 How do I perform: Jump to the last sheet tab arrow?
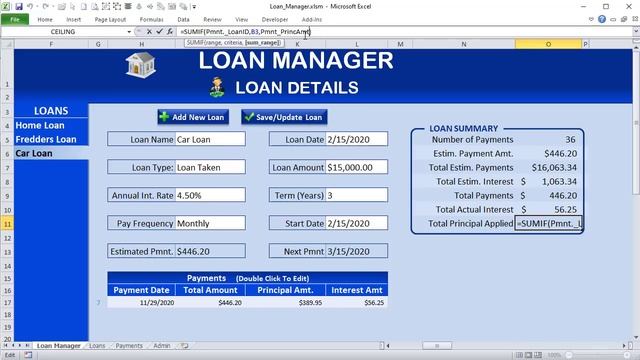pos(27,345)
